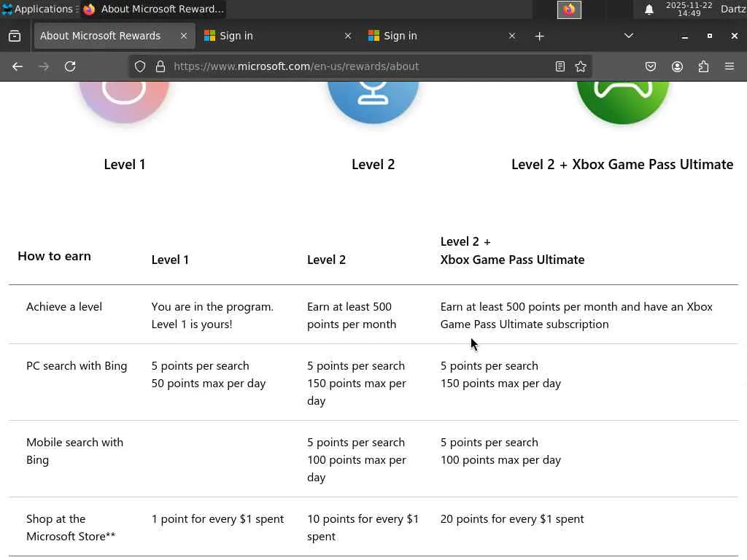This screenshot has width=747, height=560.
Task: Click the 'Level 2' heading under the blue icon
Action: tap(373, 165)
